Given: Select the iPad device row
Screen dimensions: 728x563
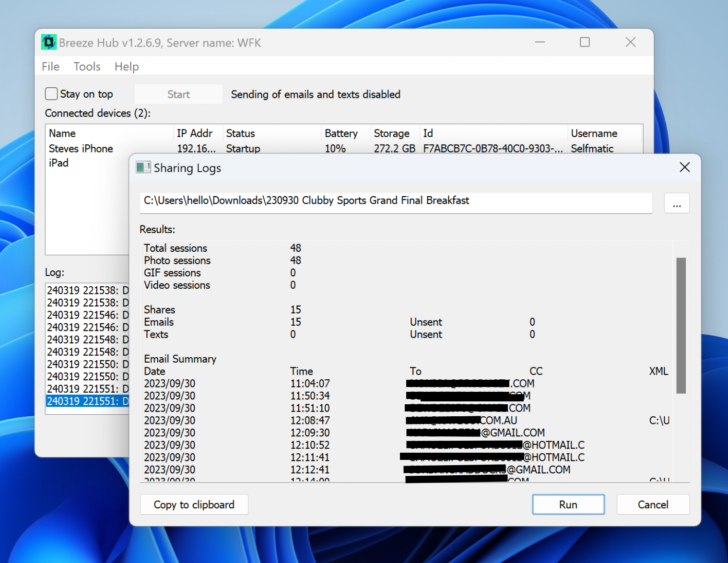Looking at the screenshot, I should point(59,163).
